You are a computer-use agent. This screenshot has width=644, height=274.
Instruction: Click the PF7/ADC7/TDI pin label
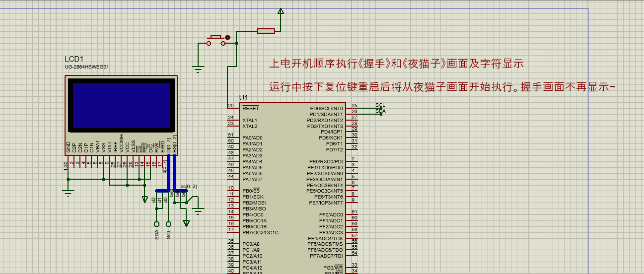click(326, 256)
